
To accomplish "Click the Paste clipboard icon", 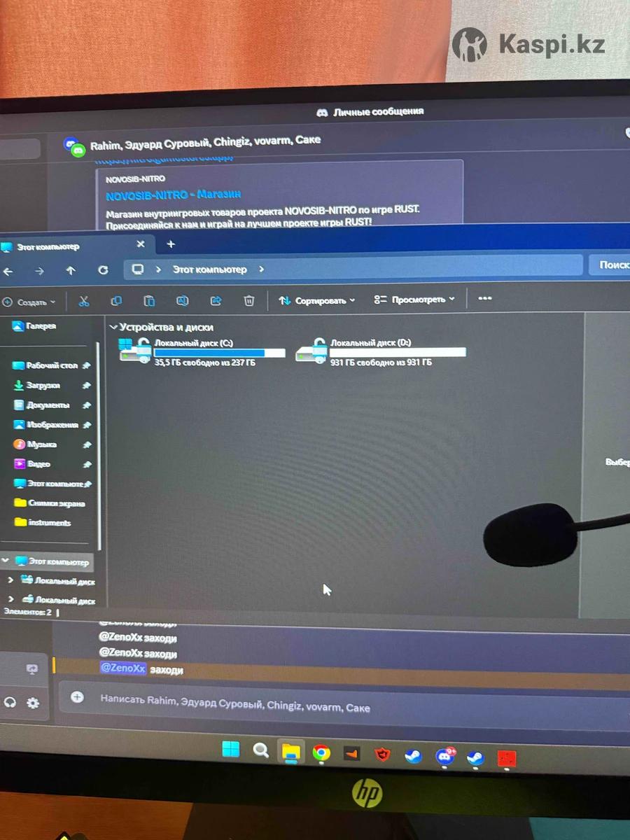I will pyautogui.click(x=149, y=301).
